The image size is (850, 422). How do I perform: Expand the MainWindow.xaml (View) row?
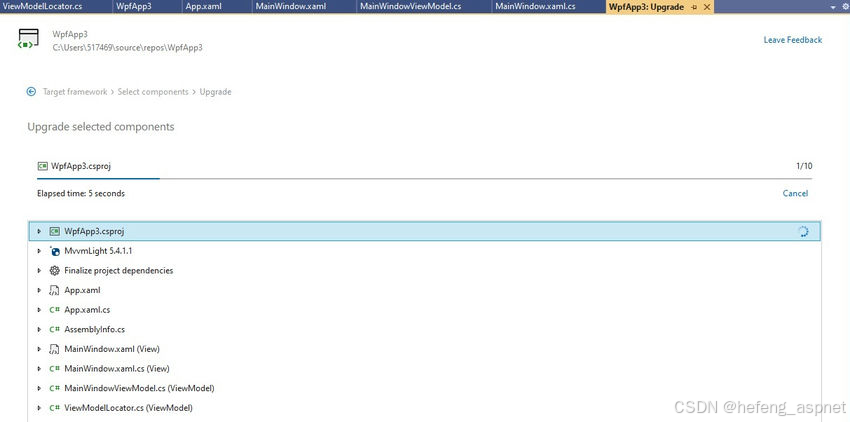pyautogui.click(x=39, y=349)
